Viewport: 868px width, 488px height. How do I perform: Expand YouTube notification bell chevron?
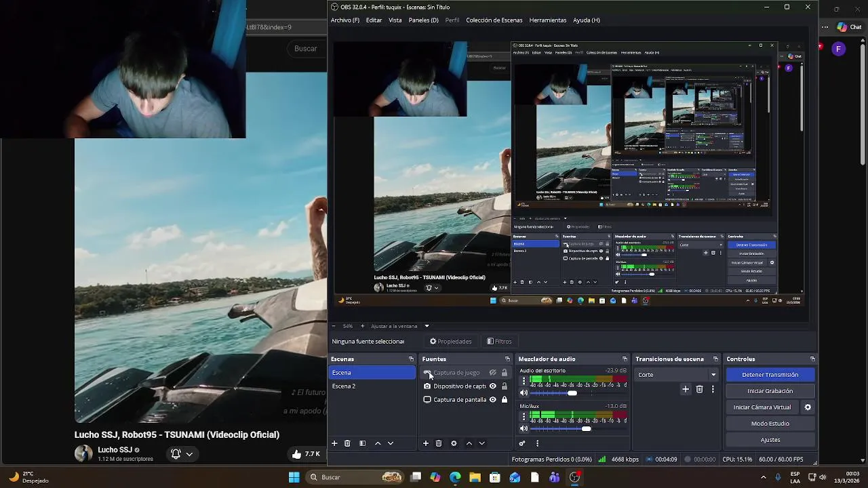(189, 454)
